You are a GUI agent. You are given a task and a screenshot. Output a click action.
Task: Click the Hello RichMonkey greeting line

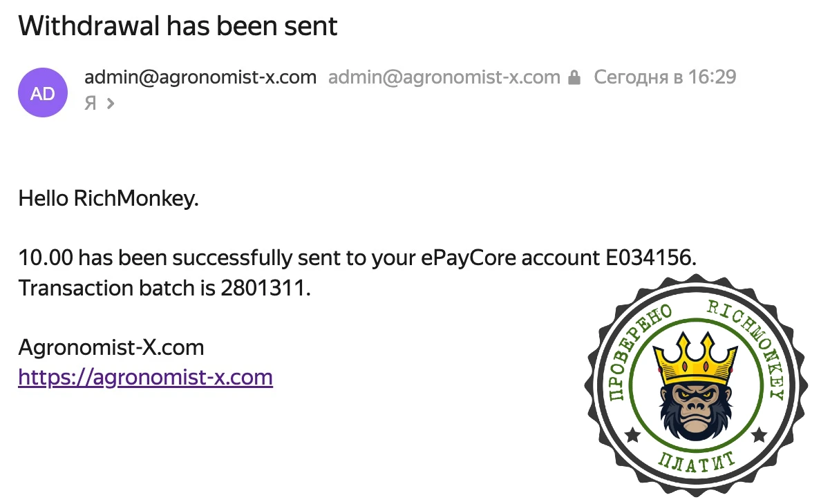pyautogui.click(x=108, y=200)
